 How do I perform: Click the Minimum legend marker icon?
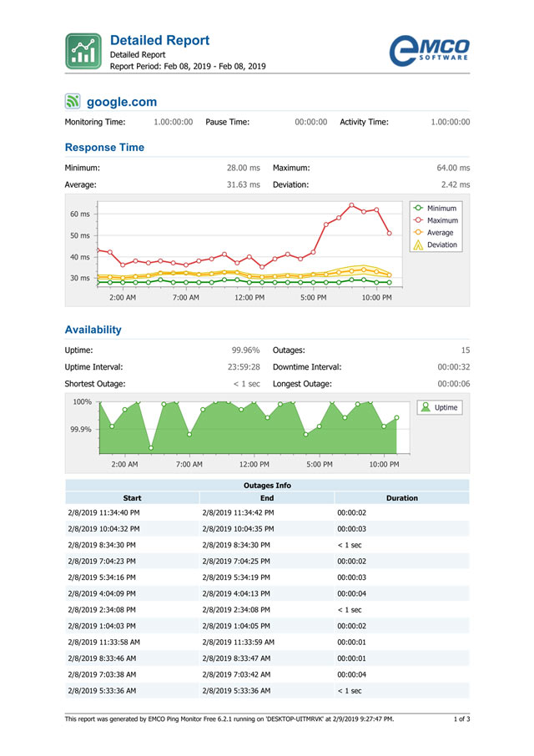click(418, 208)
